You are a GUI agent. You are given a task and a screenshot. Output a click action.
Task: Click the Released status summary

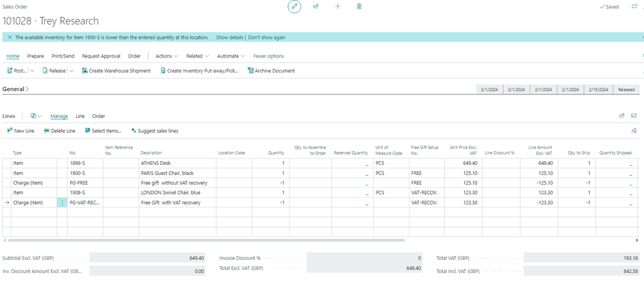click(627, 90)
